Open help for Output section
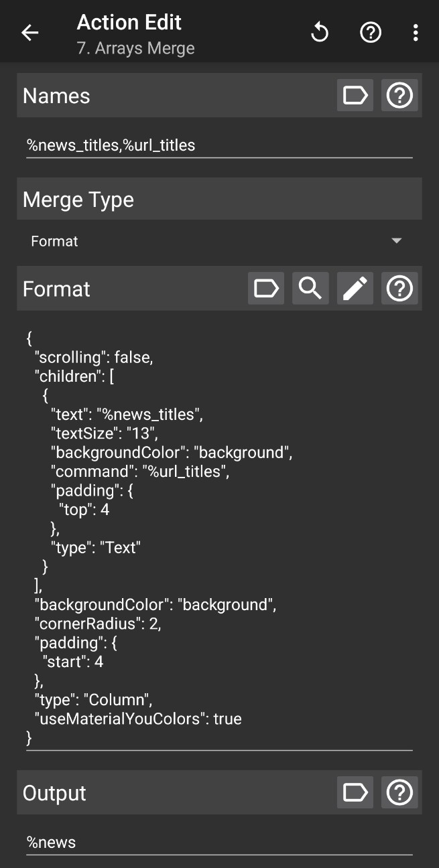Screen dimensions: 439x868 click(399, 792)
